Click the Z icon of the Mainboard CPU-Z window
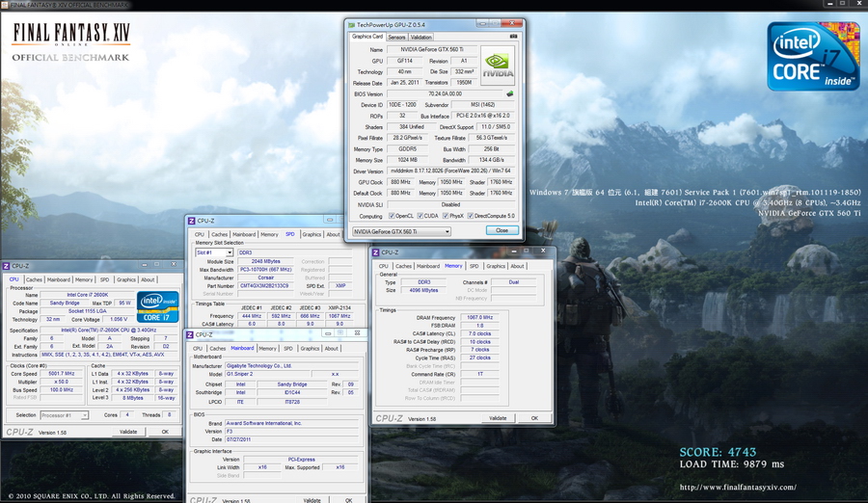868x503 pixels. 190,334
